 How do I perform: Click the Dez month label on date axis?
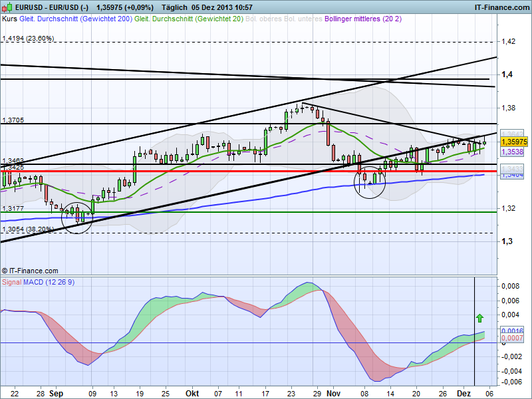click(x=464, y=394)
